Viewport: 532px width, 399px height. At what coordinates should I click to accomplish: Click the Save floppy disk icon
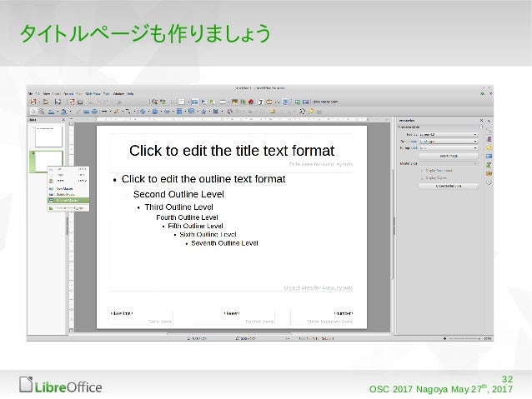pyautogui.click(x=58, y=102)
